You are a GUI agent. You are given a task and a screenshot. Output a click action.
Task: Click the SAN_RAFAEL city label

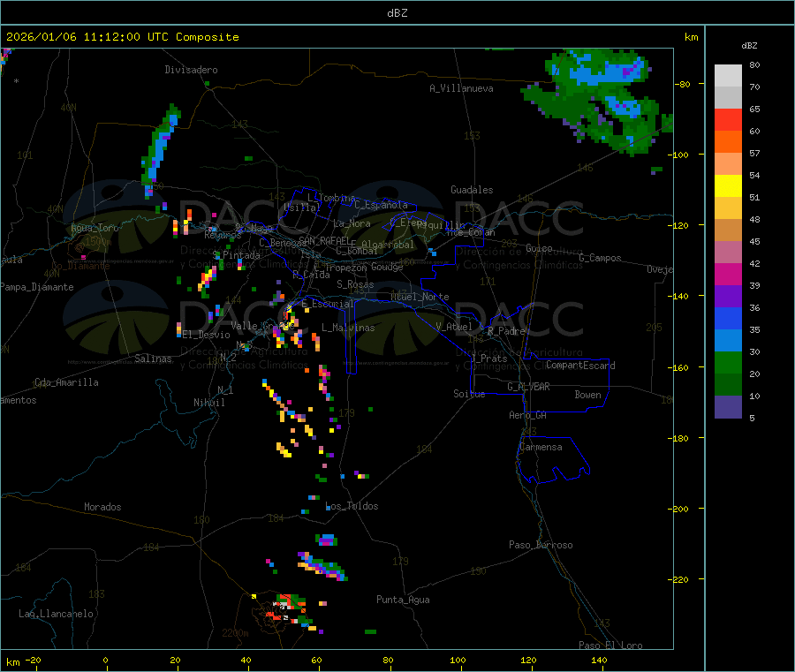point(324,241)
